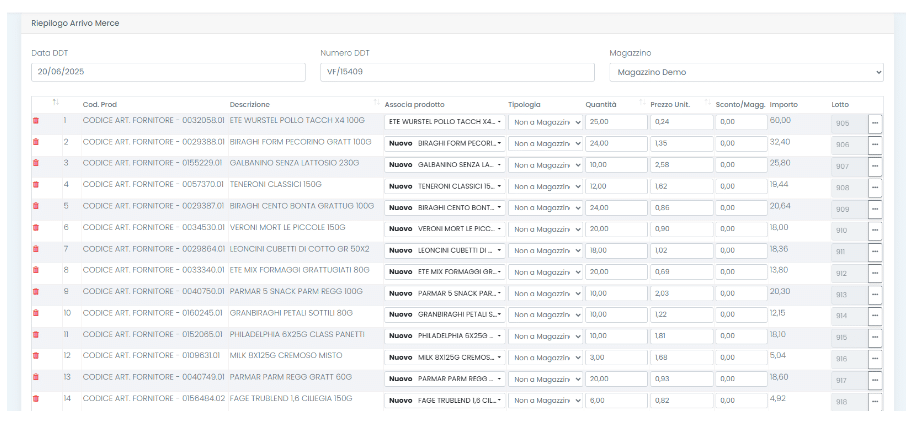The image size is (913, 422).
Task: Delete row 1 with the trash icon
Action: [x=36, y=121]
